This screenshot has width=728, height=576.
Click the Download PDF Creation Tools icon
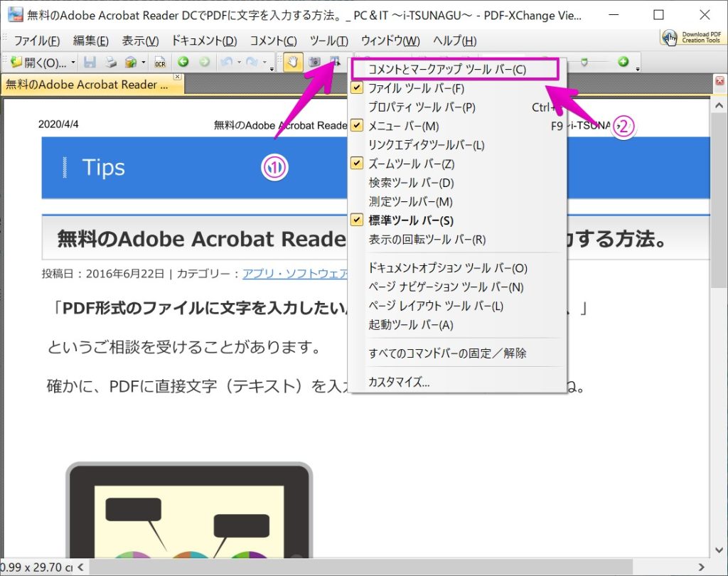coord(691,37)
